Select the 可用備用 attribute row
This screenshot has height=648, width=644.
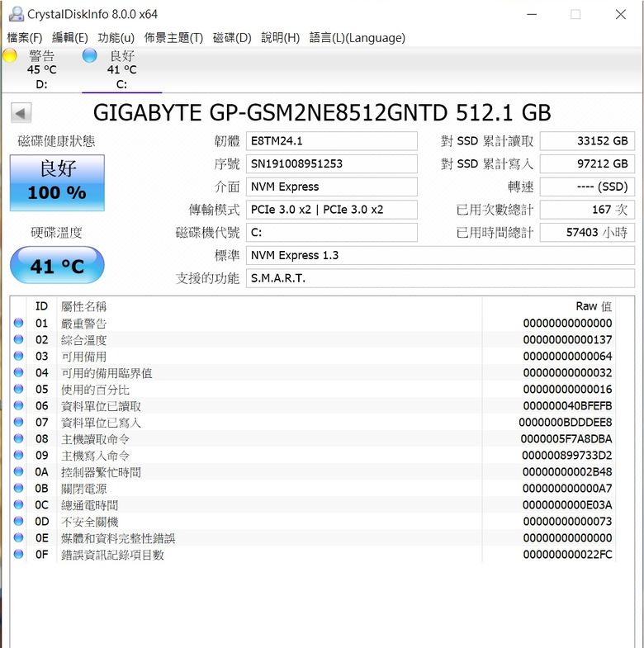coord(313,356)
